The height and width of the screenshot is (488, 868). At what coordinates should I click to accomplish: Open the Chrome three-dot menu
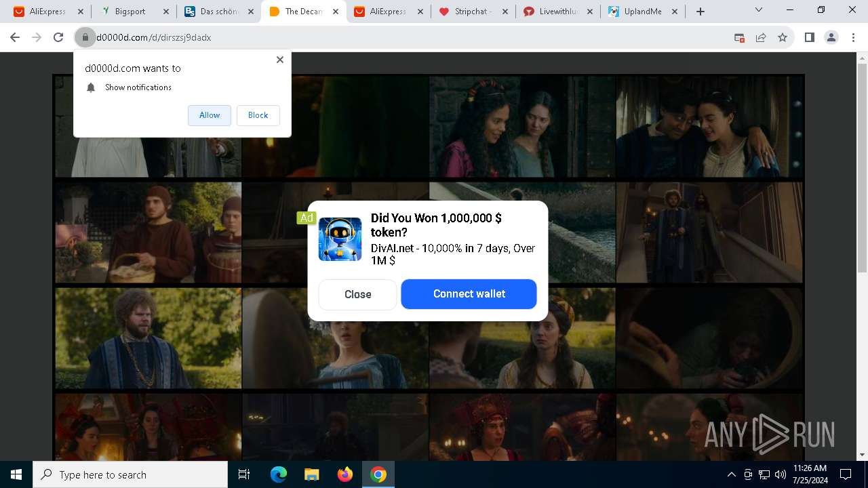(x=853, y=37)
